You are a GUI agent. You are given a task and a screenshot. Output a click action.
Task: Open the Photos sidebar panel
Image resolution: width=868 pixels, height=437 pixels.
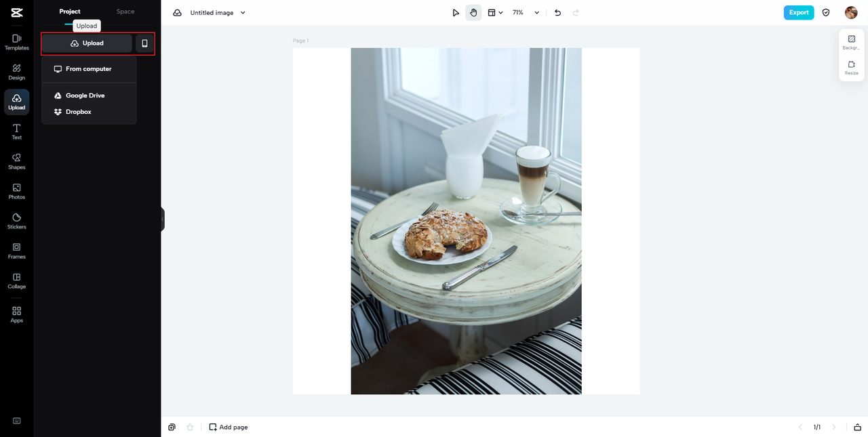[x=16, y=192]
